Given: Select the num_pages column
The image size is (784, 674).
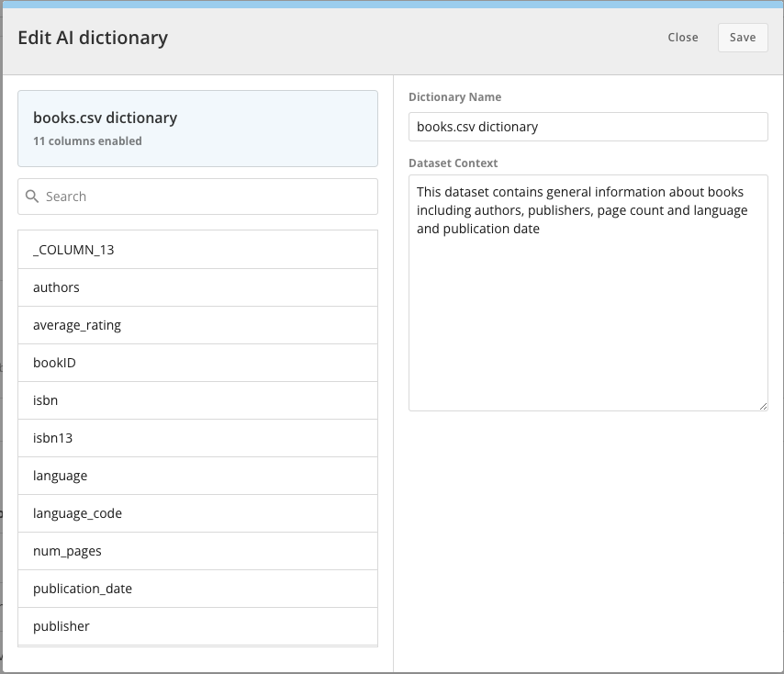Looking at the screenshot, I should click(x=197, y=551).
